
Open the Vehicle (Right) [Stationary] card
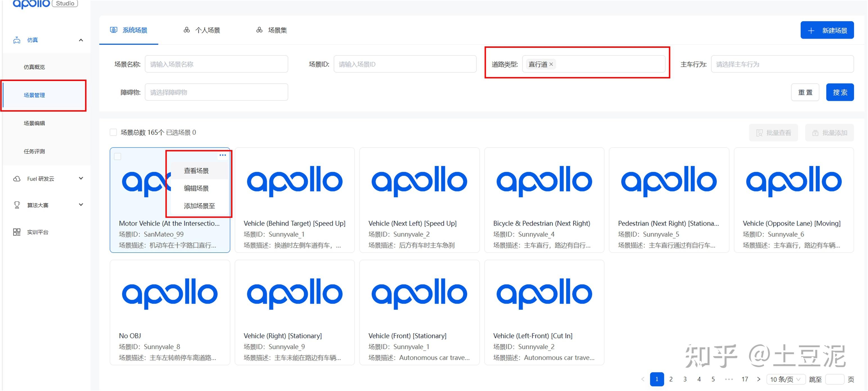(x=295, y=313)
